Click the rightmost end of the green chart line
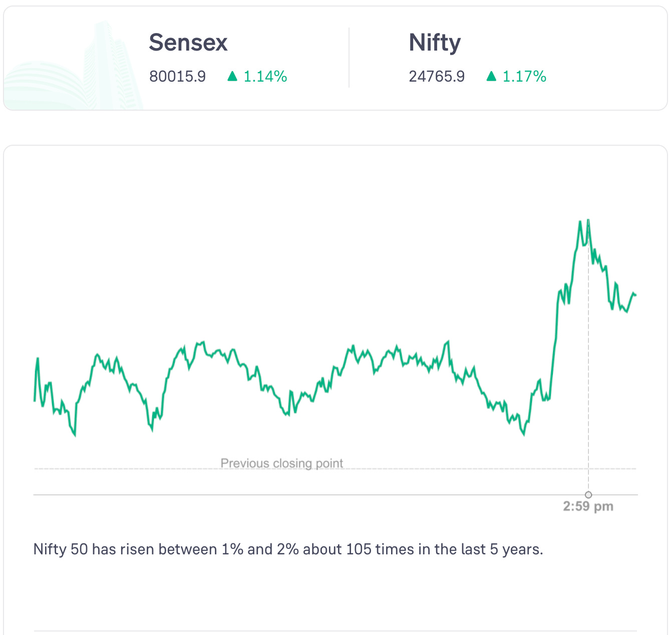Image resolution: width=672 pixels, height=635 pixels. pos(635,295)
